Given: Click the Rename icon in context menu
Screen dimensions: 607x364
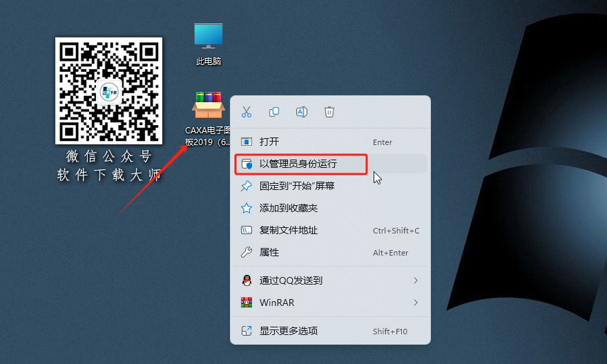Looking at the screenshot, I should click(302, 112).
